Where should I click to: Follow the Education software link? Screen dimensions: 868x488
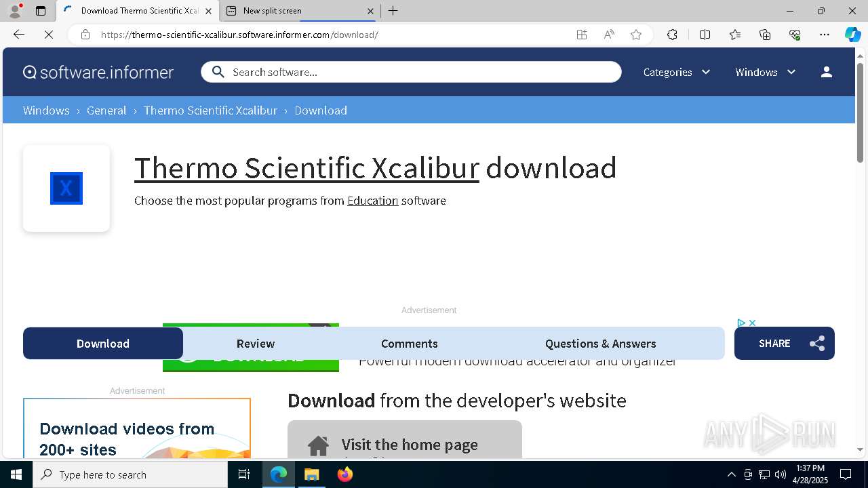click(373, 201)
